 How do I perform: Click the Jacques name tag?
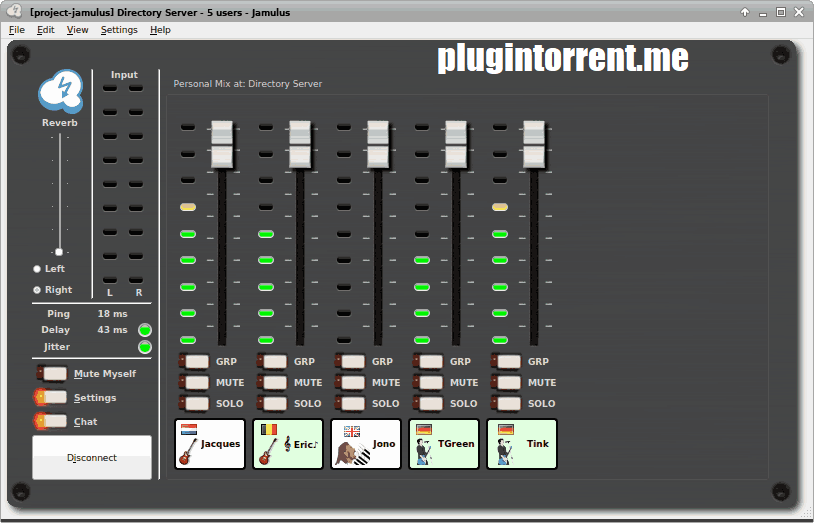pos(210,444)
